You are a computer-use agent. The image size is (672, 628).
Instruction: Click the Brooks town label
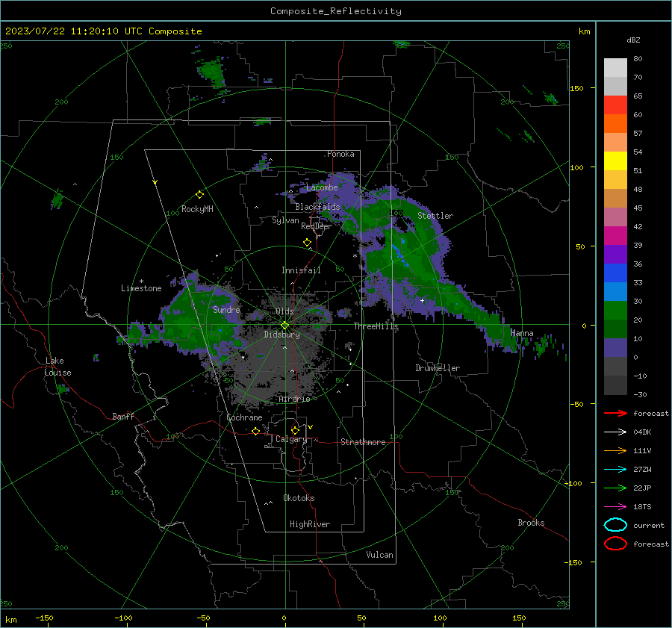point(531,523)
